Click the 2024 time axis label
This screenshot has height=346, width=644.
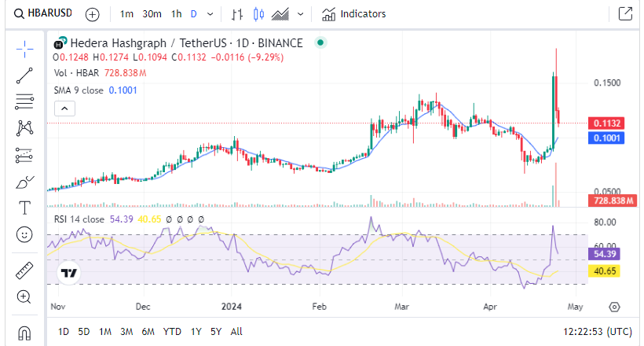[x=231, y=307]
